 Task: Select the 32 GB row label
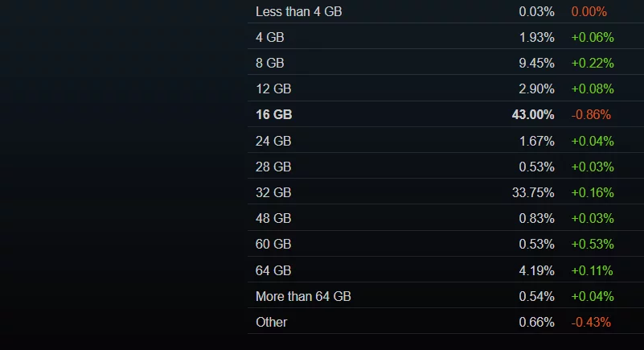(273, 192)
